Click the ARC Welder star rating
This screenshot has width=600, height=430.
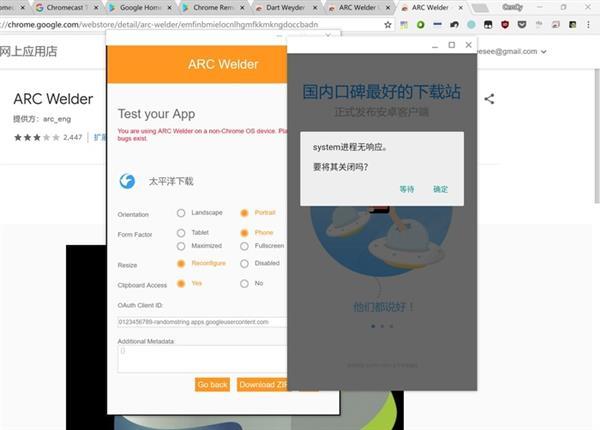[x=37, y=137]
